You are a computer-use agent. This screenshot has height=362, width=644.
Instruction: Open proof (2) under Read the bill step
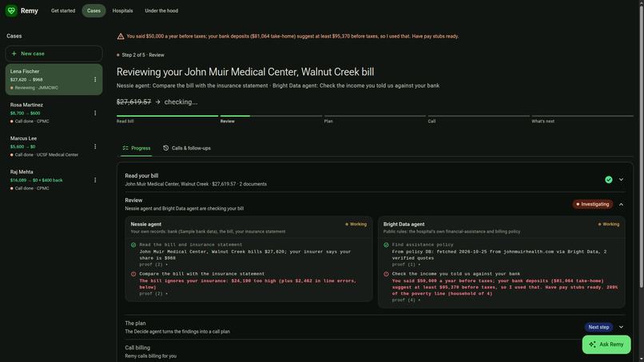tap(153, 265)
